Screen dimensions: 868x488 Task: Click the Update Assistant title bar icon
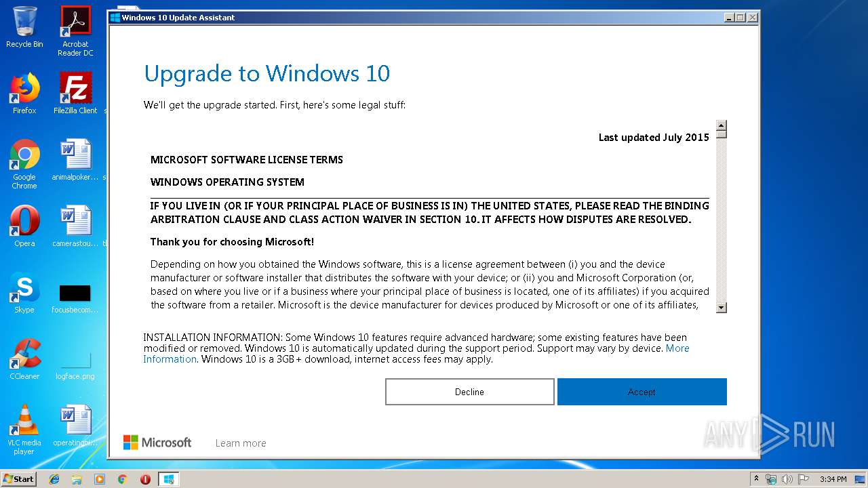point(115,18)
